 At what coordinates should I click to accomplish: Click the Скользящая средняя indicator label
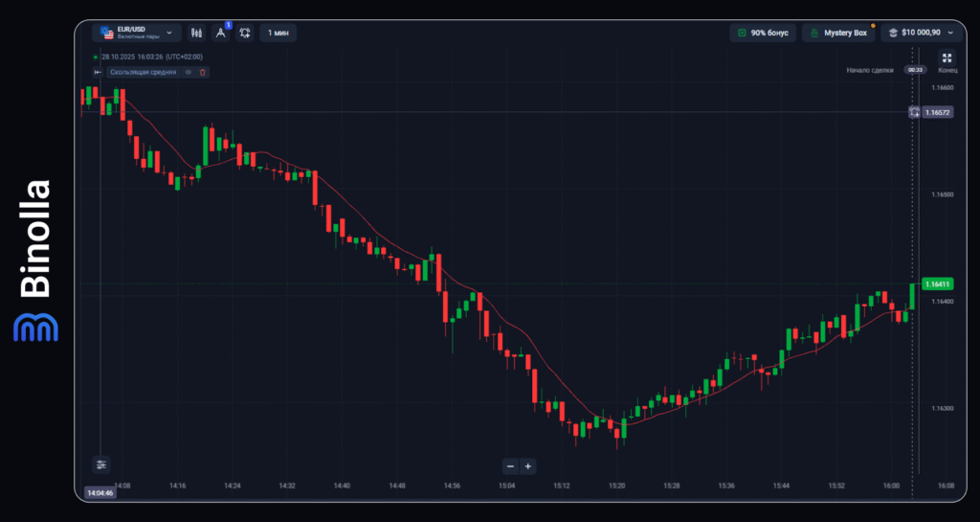[x=144, y=73]
